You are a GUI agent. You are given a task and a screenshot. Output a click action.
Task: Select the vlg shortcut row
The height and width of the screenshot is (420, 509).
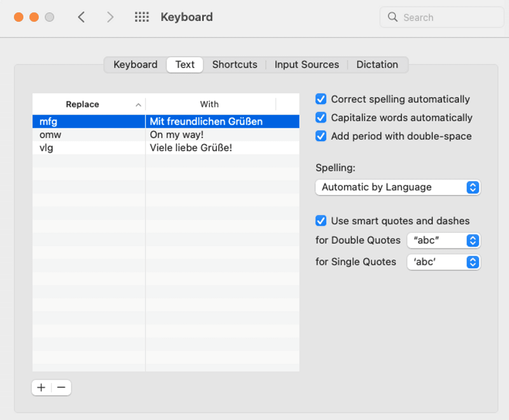click(166, 148)
